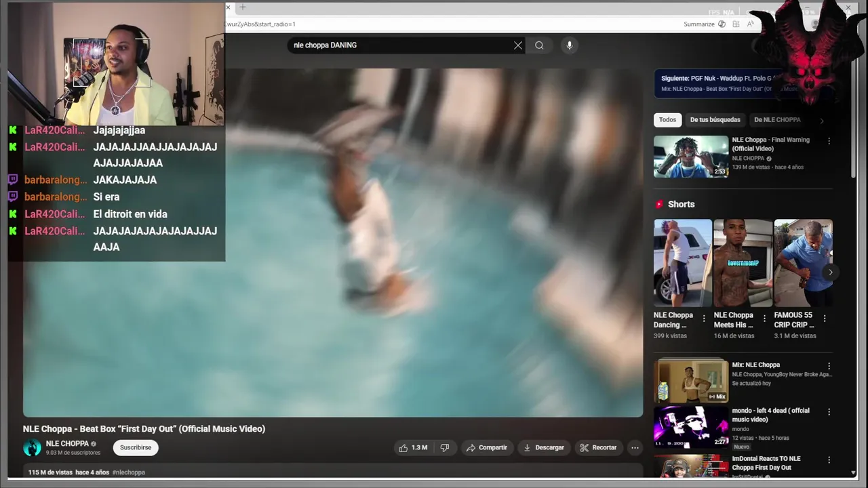Like the video with thumbs up
Viewport: 868px width, 488px height.
413,447
